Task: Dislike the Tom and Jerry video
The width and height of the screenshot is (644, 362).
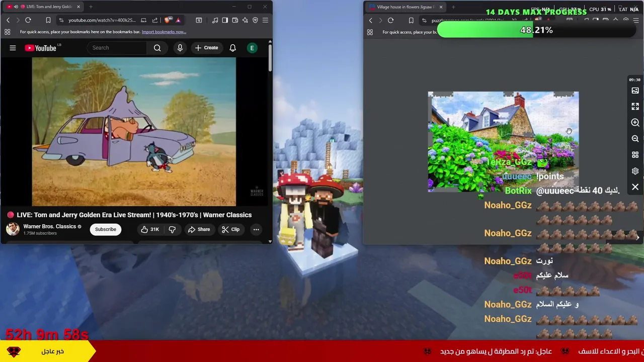Action: (172, 229)
